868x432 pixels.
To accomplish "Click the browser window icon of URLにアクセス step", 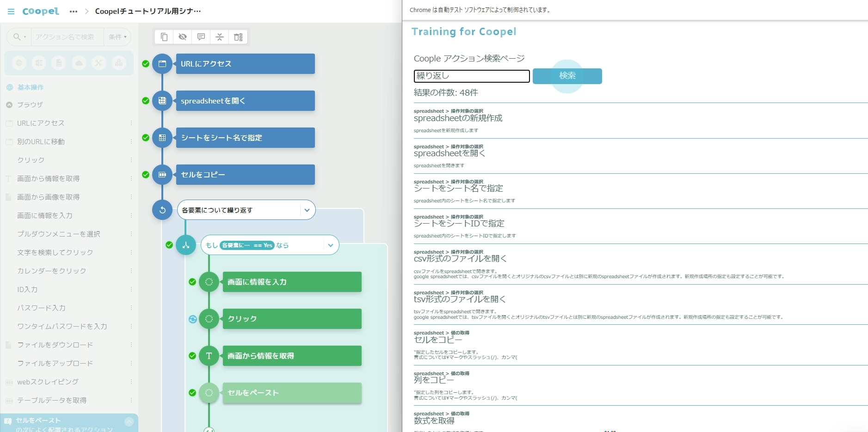I will pyautogui.click(x=162, y=64).
